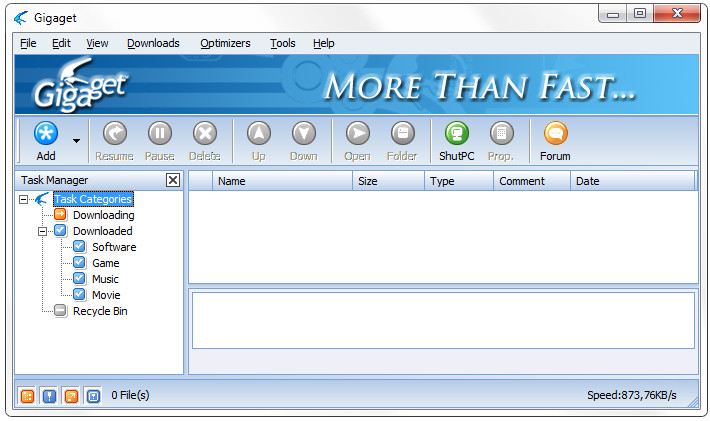Select the Downloaded category
This screenshot has height=421, width=710.
103,231
